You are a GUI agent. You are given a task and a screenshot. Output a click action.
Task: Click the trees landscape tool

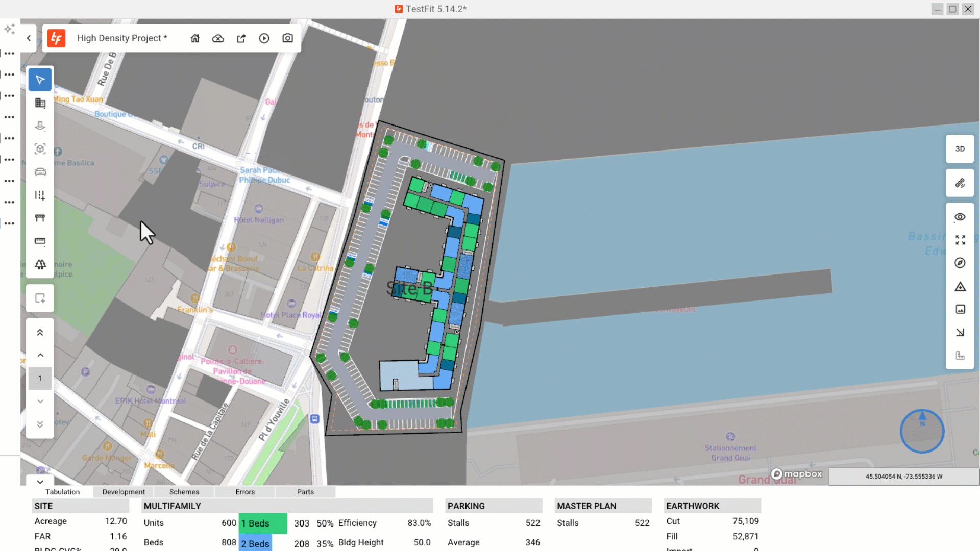pos(40,264)
